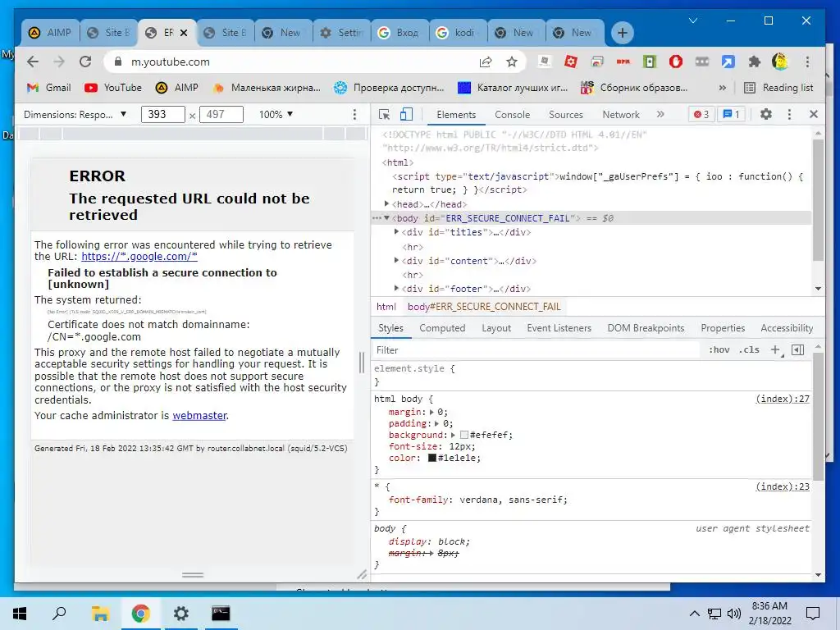Open the Extensions puzzle icon
This screenshot has width=840, height=630.
click(x=755, y=62)
